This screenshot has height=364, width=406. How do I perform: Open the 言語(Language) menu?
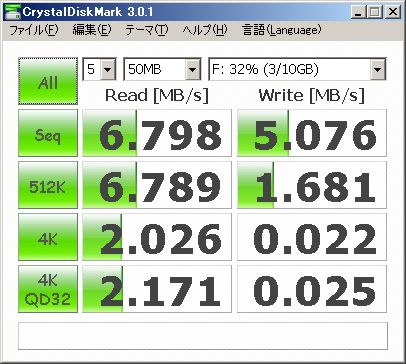coord(282,30)
